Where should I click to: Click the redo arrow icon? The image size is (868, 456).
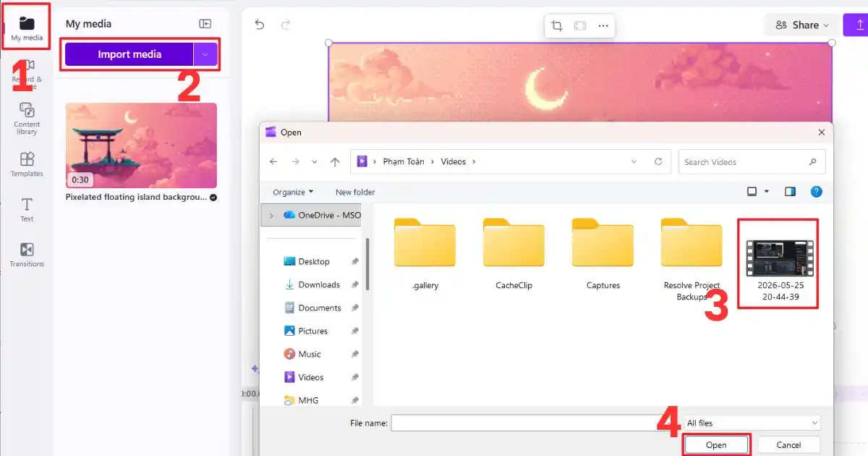(286, 25)
